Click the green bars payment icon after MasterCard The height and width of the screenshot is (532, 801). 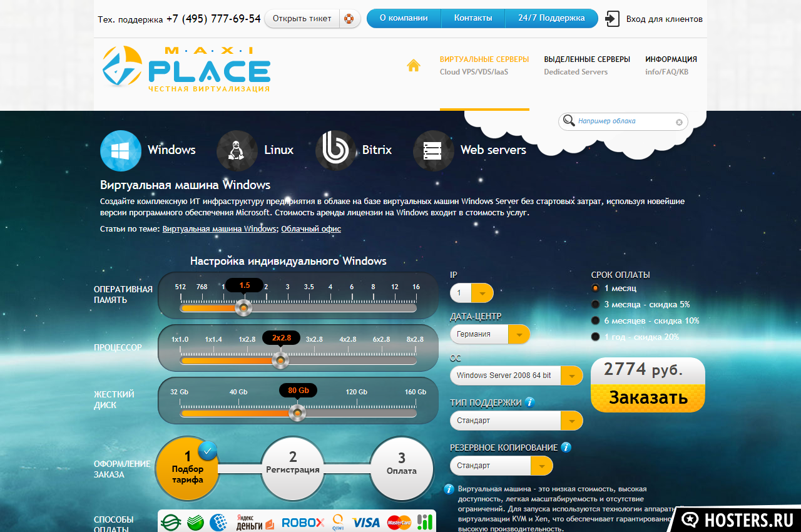425,522
